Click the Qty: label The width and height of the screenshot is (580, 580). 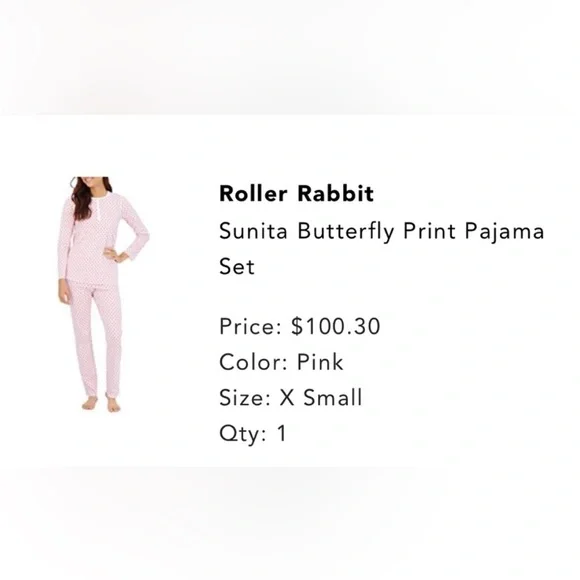(x=242, y=434)
